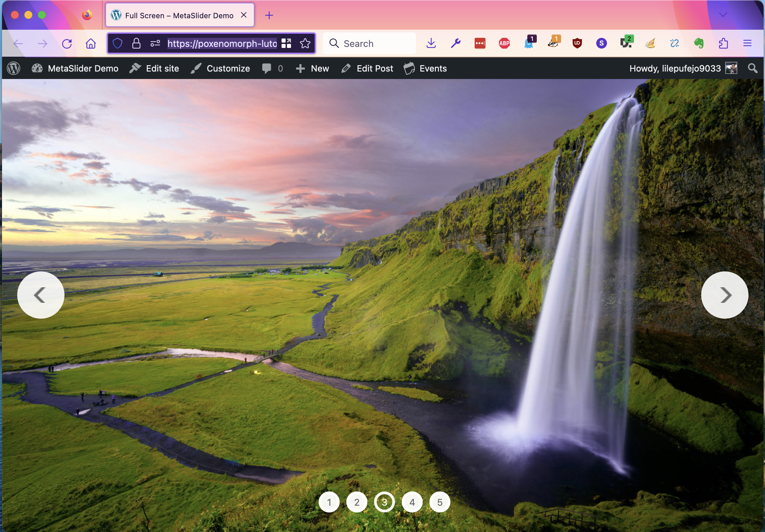The width and height of the screenshot is (765, 532).
Task: Open the Extensions puzzle piece menu
Action: [x=723, y=43]
